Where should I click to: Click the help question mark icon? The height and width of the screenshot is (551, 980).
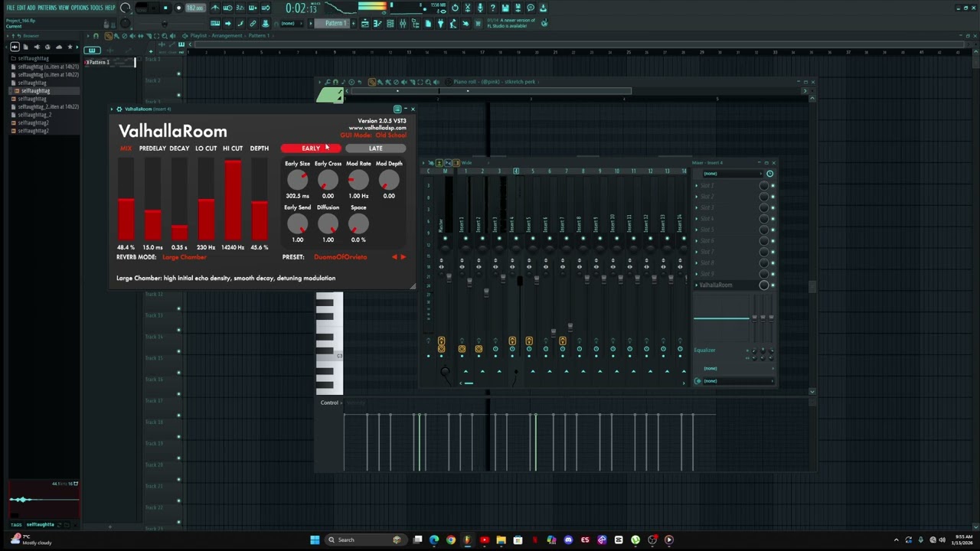(x=492, y=8)
